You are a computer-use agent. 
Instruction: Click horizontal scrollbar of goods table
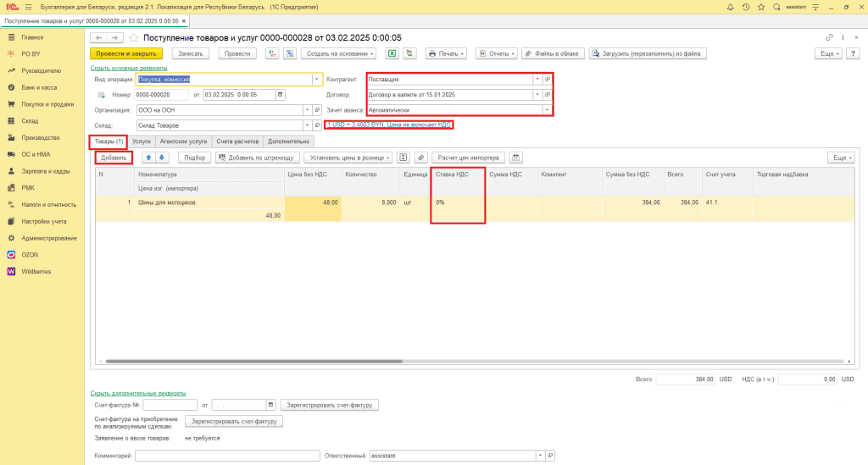(253, 362)
